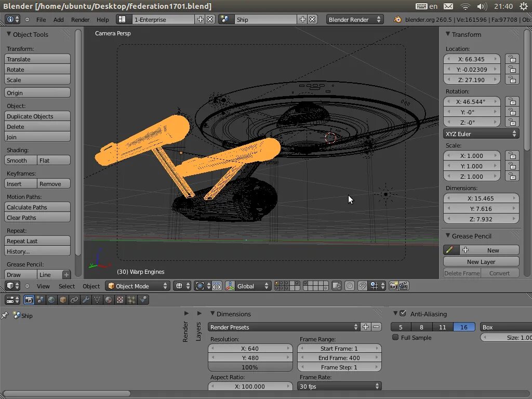Open the Global orientation dropdown
The height and width of the screenshot is (399, 532).
click(254, 286)
